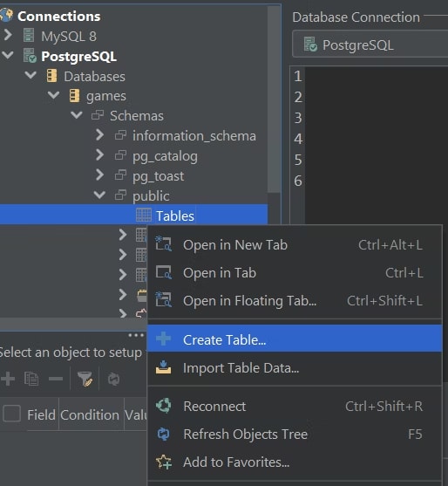Click the remove filter minus icon
This screenshot has height=486, width=448.
click(56, 379)
